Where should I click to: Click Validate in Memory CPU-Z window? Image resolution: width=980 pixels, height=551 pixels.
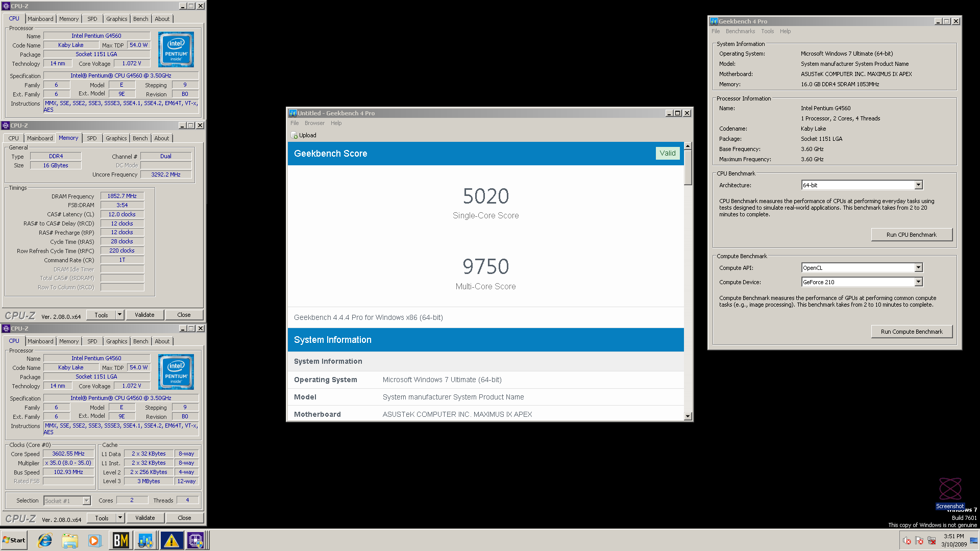[x=144, y=315]
